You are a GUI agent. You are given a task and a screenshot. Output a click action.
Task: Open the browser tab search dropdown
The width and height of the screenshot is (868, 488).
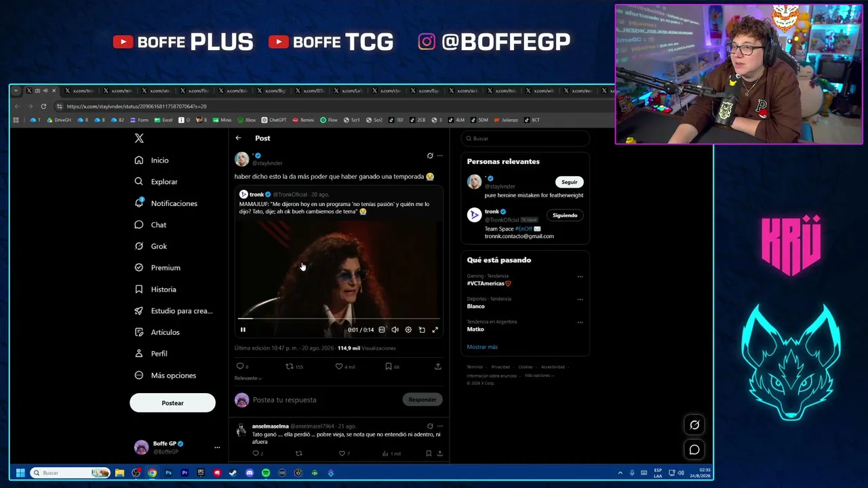[15, 91]
